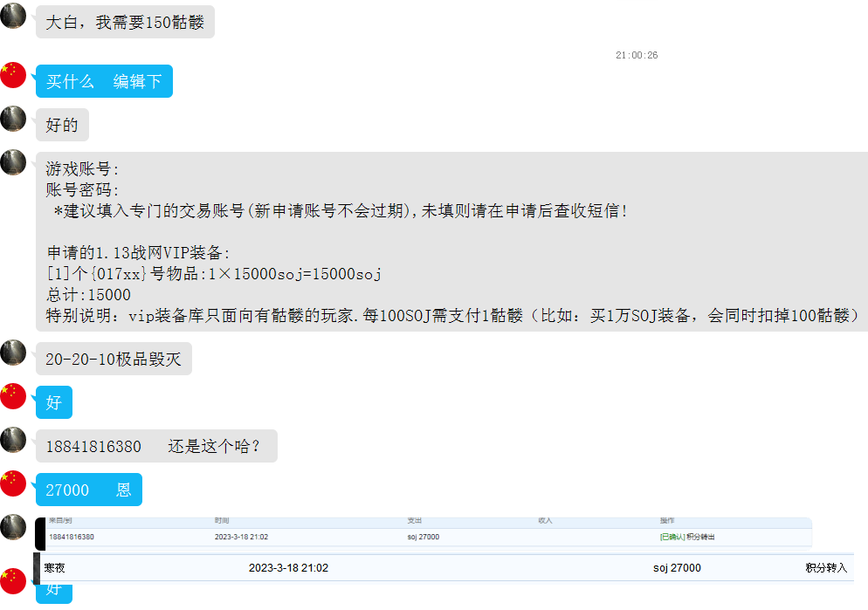Click the flag avatar beside "27000 恩"
The height and width of the screenshot is (610, 868).
[x=13, y=483]
